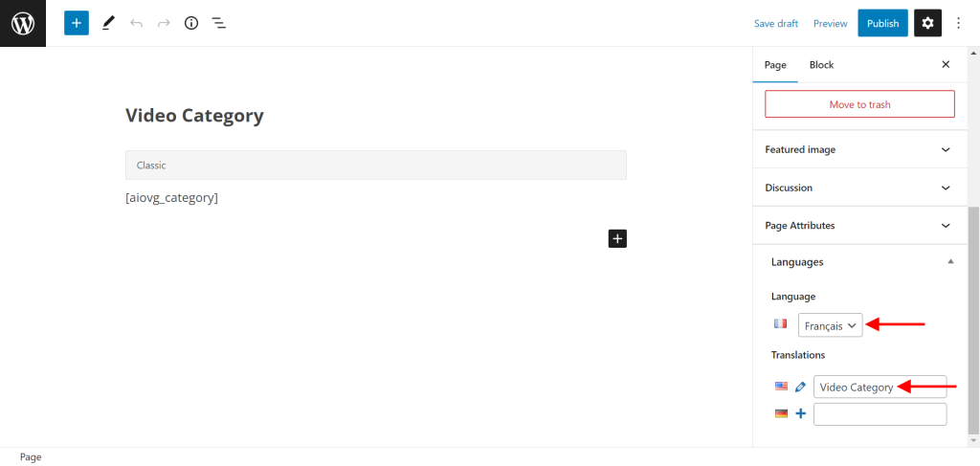Click the German translation input field
Image resolution: width=980 pixels, height=466 pixels.
click(x=880, y=413)
